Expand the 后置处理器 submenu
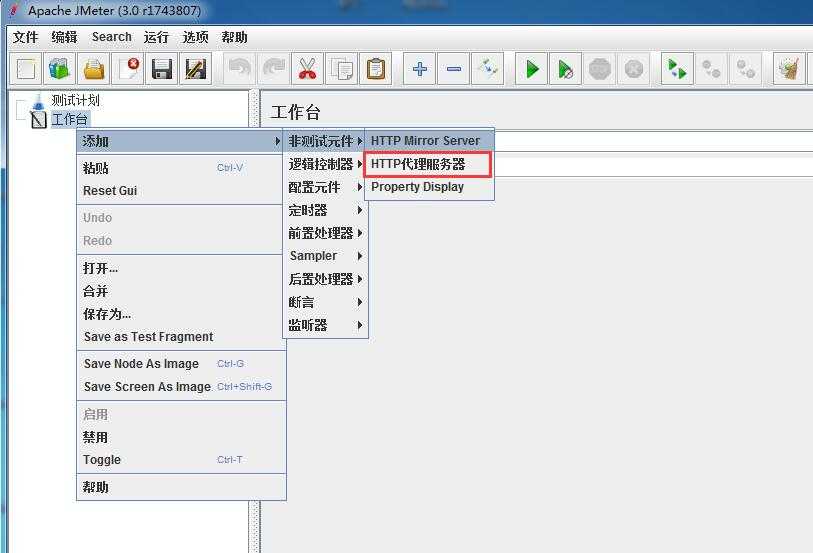Image resolution: width=813 pixels, height=553 pixels. click(x=325, y=279)
